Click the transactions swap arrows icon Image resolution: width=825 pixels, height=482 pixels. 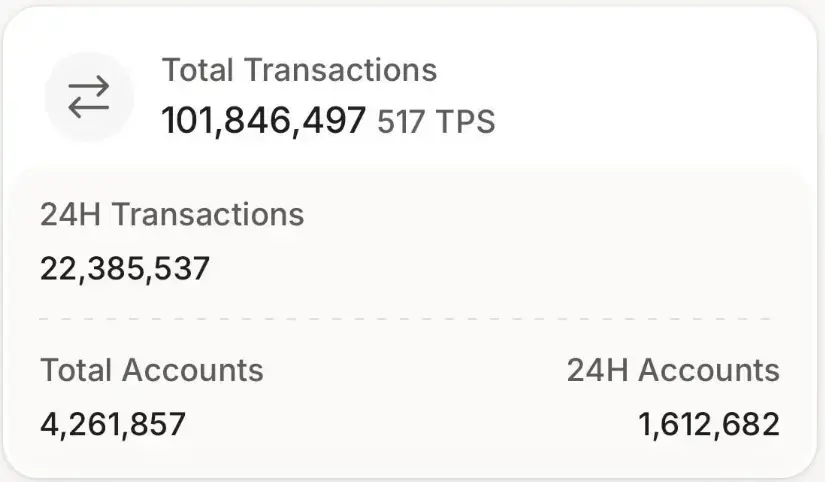(89, 97)
